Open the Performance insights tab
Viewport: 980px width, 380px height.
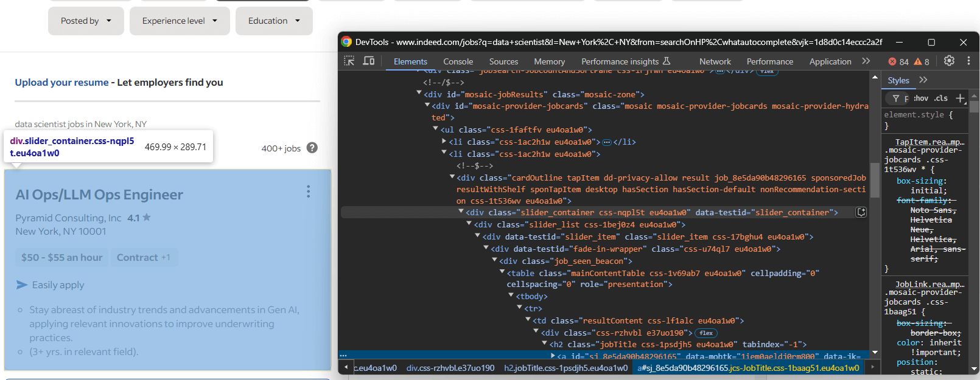pyautogui.click(x=626, y=61)
